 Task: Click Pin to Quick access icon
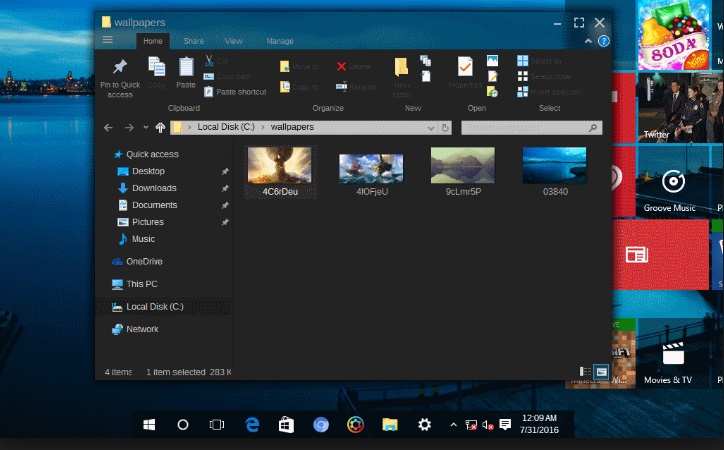point(120,68)
